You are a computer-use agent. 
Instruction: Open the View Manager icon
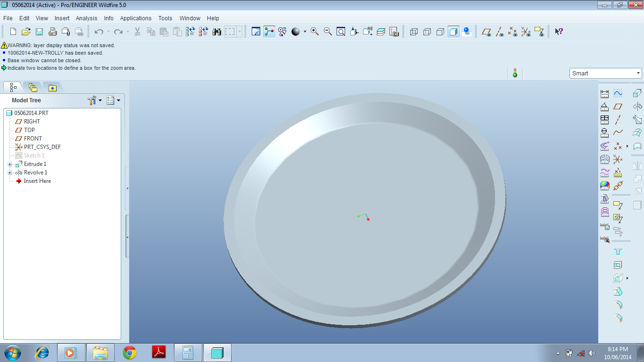[x=394, y=32]
